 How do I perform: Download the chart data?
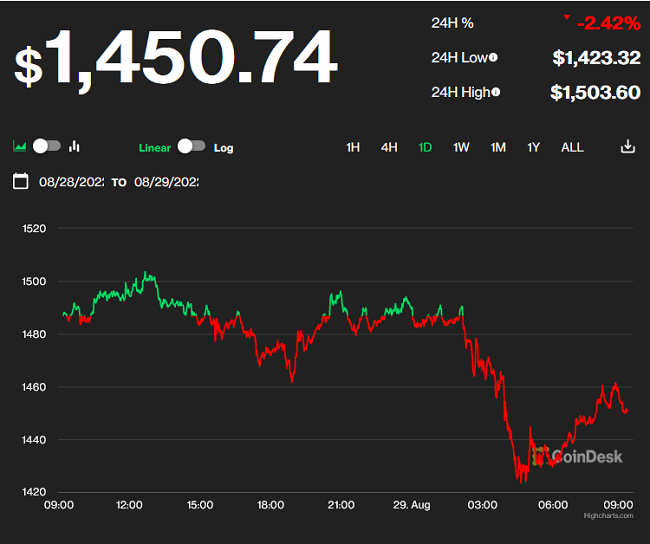coord(628,147)
